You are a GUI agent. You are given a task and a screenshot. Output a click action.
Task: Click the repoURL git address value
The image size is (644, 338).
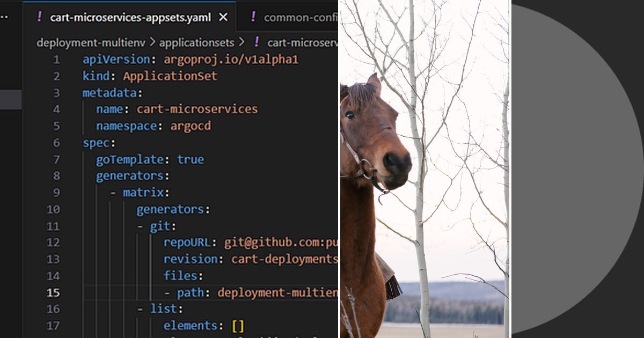pos(279,243)
